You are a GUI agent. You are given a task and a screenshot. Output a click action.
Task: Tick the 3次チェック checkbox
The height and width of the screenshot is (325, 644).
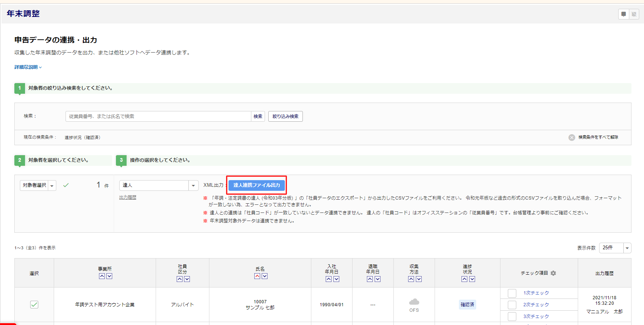click(512, 316)
